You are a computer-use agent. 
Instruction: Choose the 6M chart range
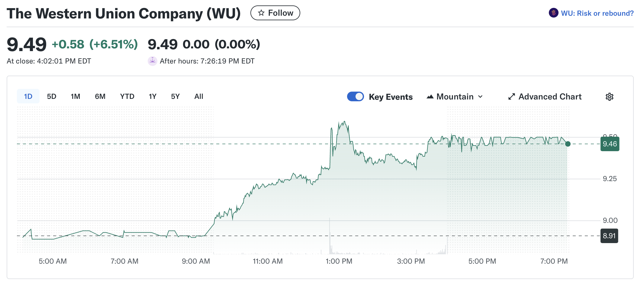coord(100,96)
